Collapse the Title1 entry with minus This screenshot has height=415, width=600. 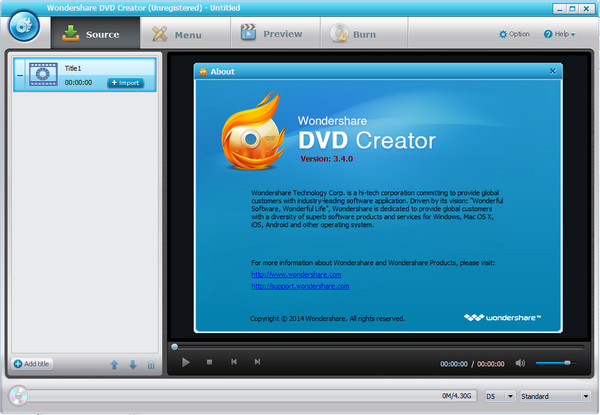click(20, 75)
